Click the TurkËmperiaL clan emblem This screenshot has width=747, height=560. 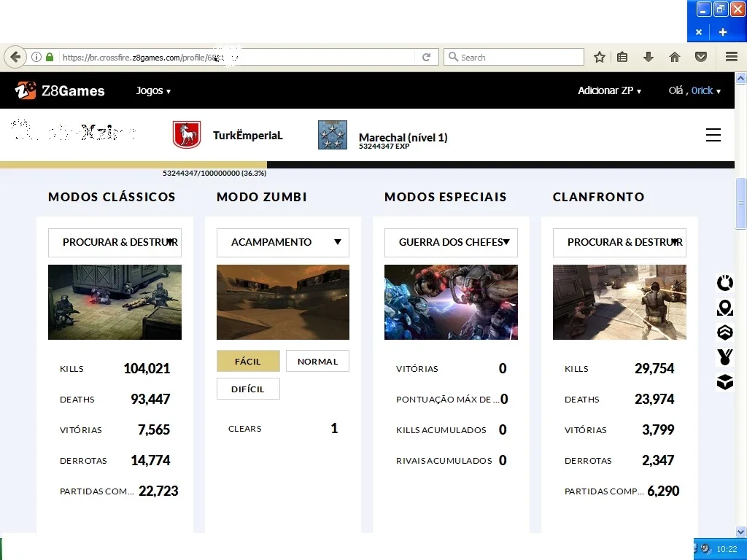pyautogui.click(x=186, y=135)
